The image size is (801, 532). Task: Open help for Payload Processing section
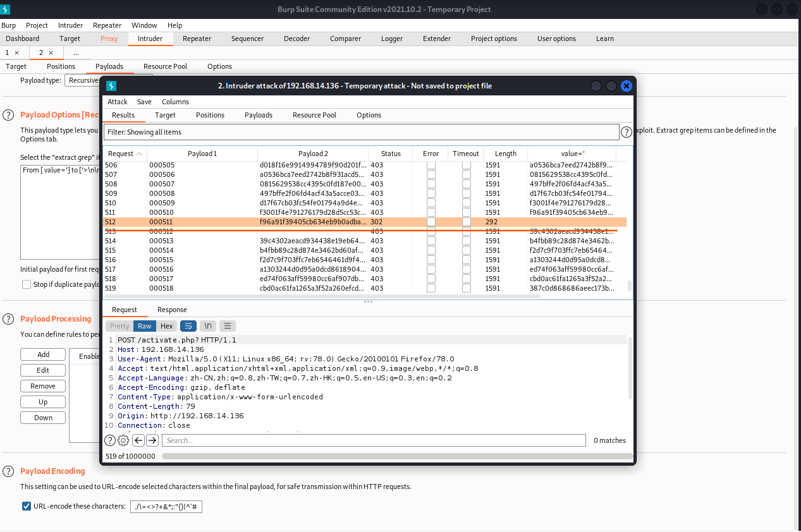click(8, 319)
